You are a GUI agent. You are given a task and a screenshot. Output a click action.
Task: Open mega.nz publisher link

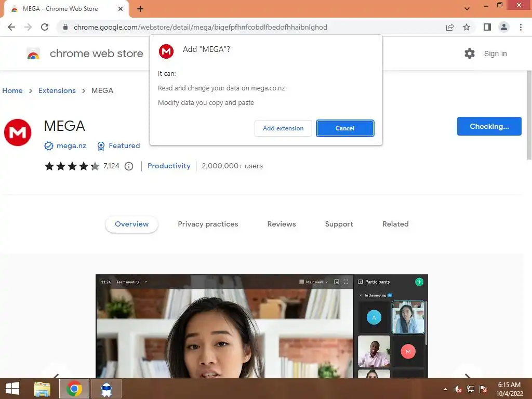(x=71, y=146)
